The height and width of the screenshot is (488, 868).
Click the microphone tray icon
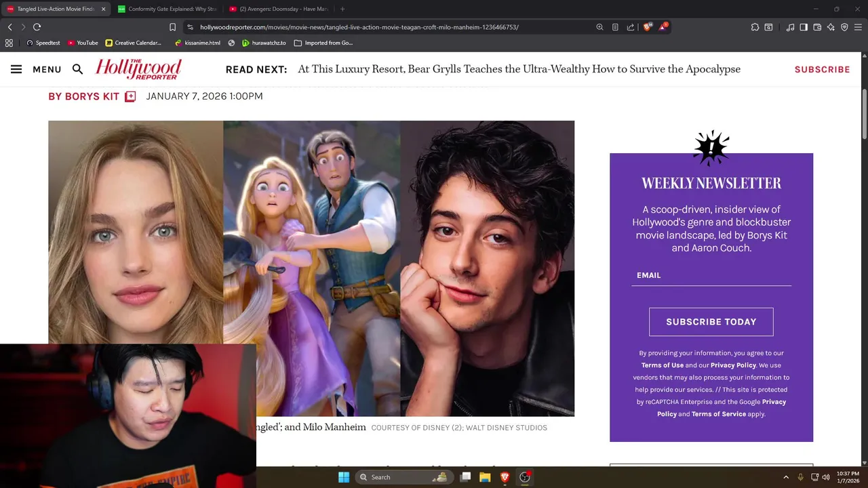click(x=801, y=477)
